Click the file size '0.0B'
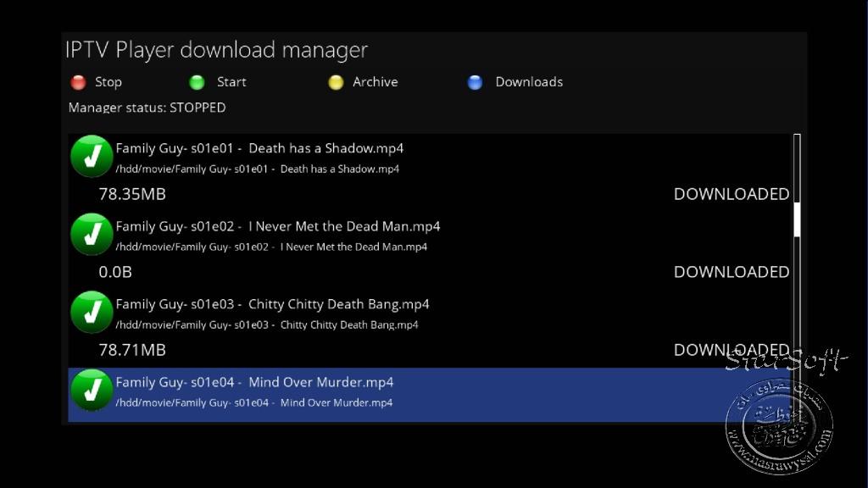 coord(115,272)
